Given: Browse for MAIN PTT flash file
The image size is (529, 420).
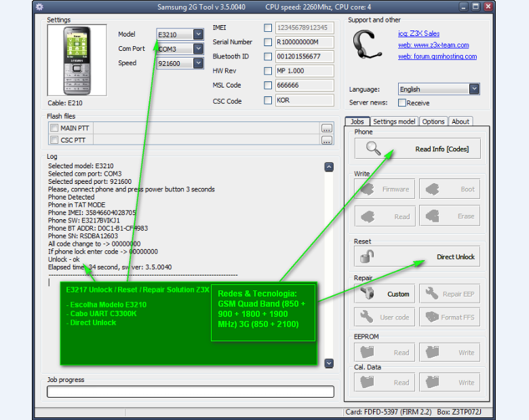Looking at the screenshot, I should pos(326,128).
